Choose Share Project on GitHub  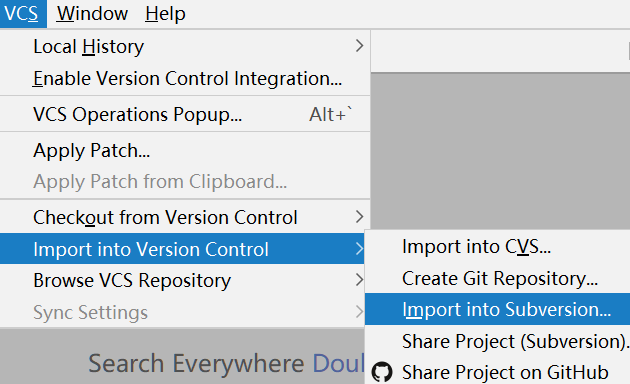tap(497, 372)
